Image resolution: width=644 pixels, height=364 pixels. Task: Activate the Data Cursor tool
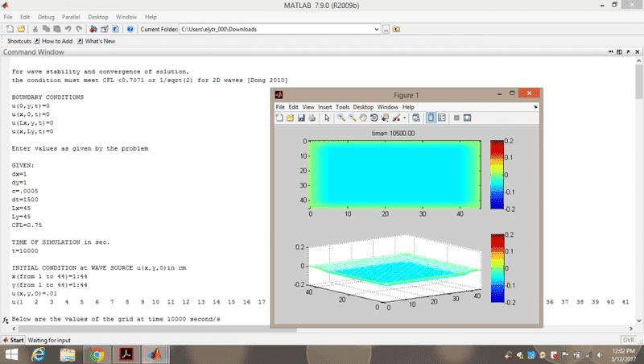[x=385, y=118]
